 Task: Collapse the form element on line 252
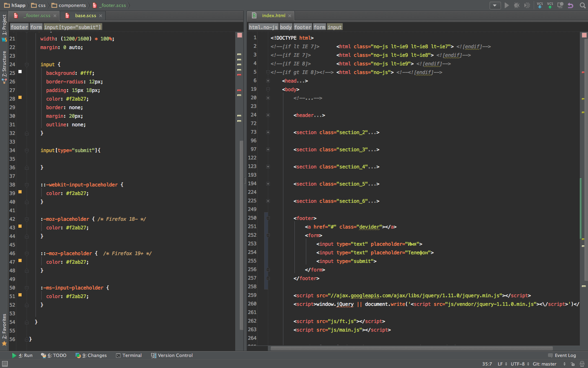[x=268, y=236]
